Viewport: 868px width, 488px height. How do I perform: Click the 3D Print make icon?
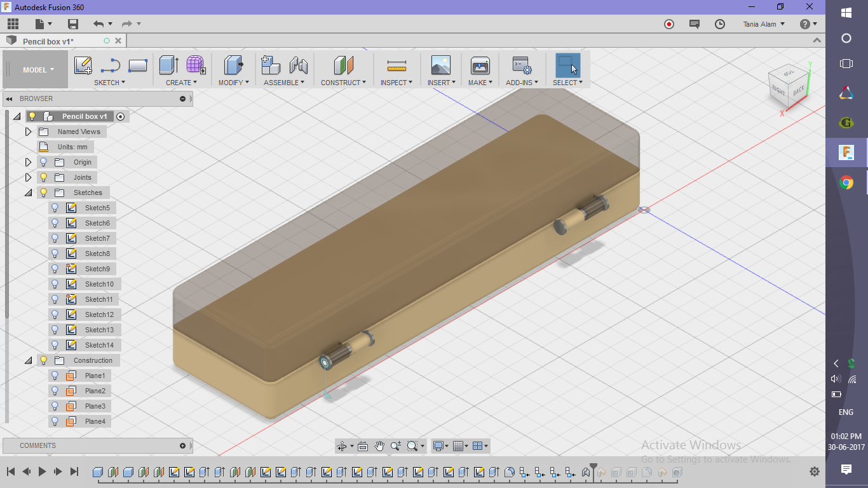(x=480, y=65)
